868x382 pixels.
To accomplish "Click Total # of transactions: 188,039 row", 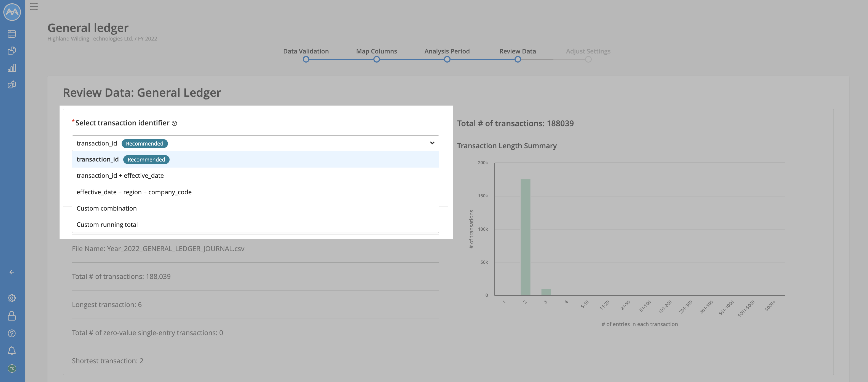I will tap(255, 276).
